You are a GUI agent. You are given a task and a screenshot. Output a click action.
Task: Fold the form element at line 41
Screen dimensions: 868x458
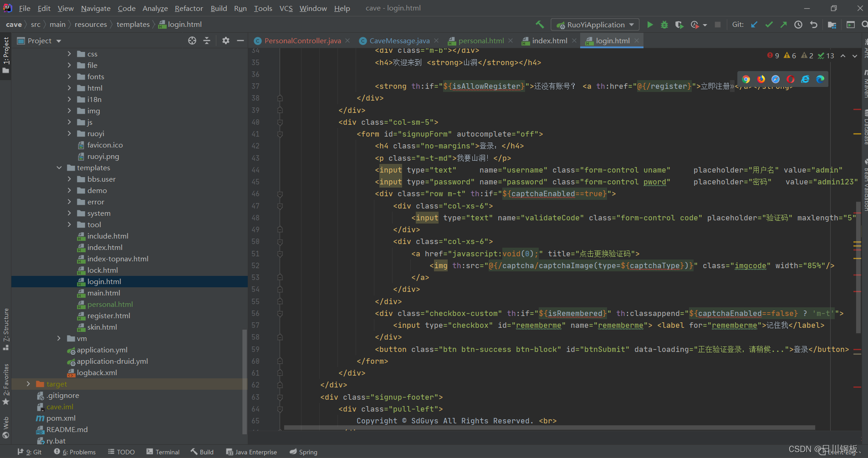[x=280, y=134]
